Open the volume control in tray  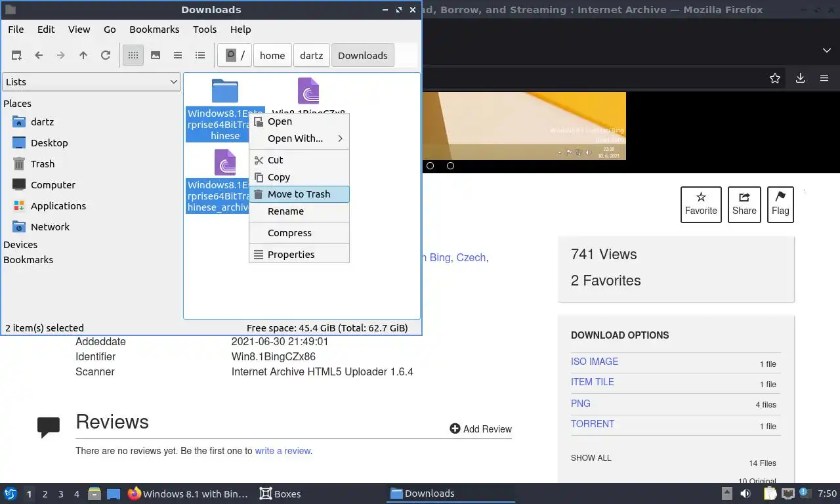click(745, 493)
